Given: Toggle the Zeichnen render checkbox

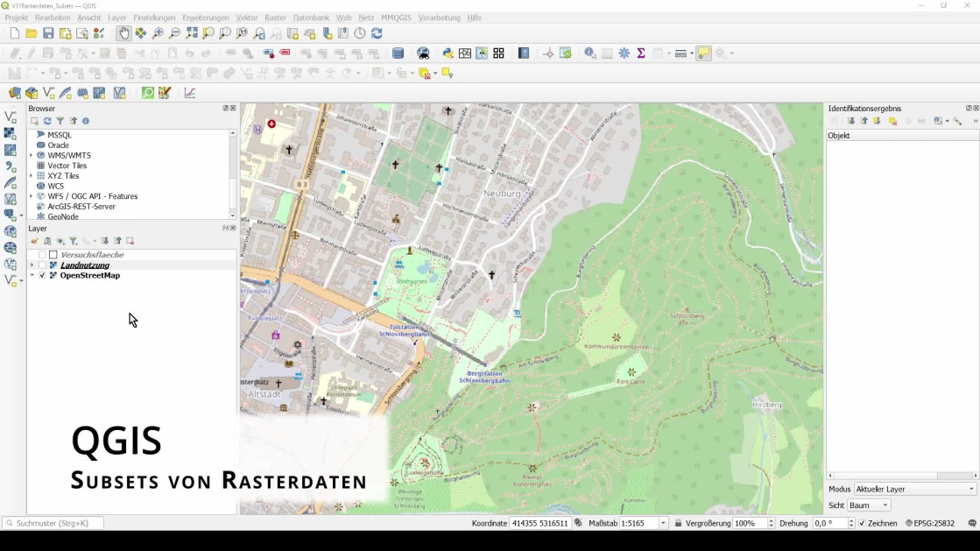Looking at the screenshot, I should pyautogui.click(x=862, y=524).
